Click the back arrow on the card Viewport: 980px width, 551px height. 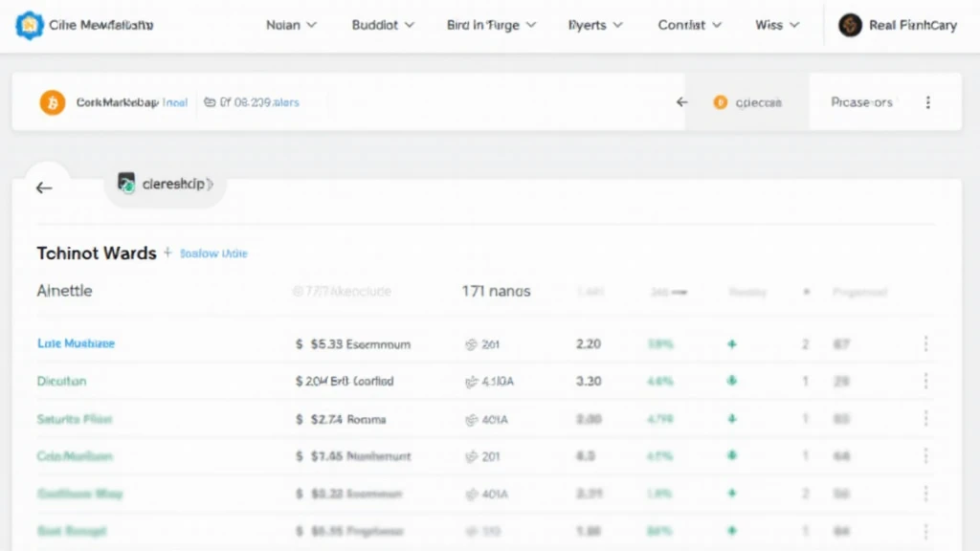(44, 187)
